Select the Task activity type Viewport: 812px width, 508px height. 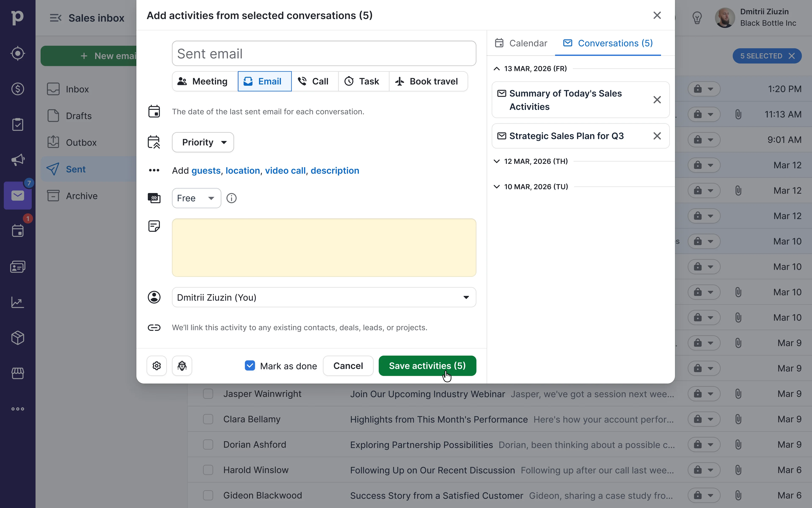point(364,81)
